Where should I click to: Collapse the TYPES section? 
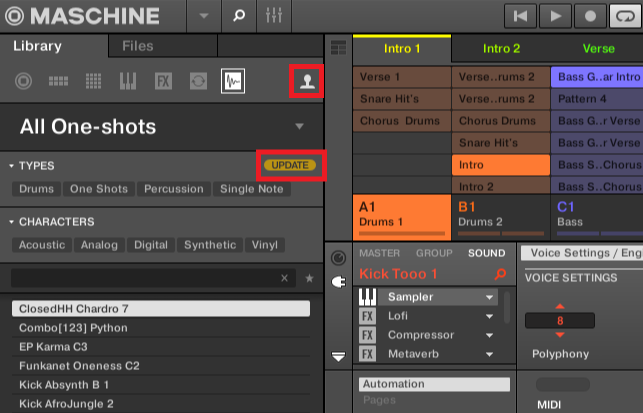coord(11,166)
